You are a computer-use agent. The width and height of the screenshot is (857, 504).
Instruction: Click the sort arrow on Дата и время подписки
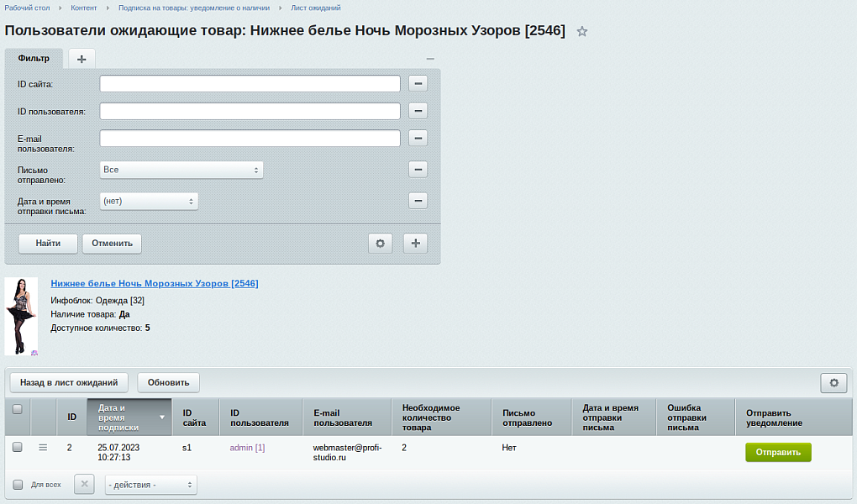click(160, 417)
